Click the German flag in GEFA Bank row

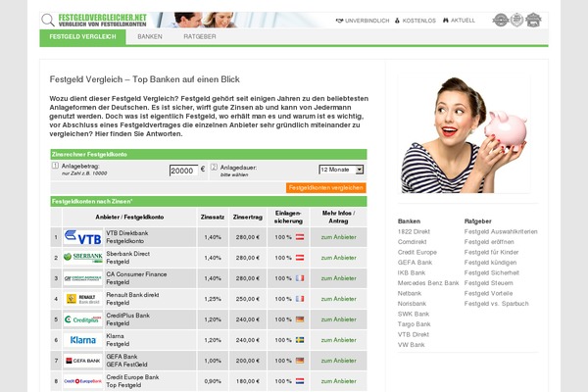300,361
